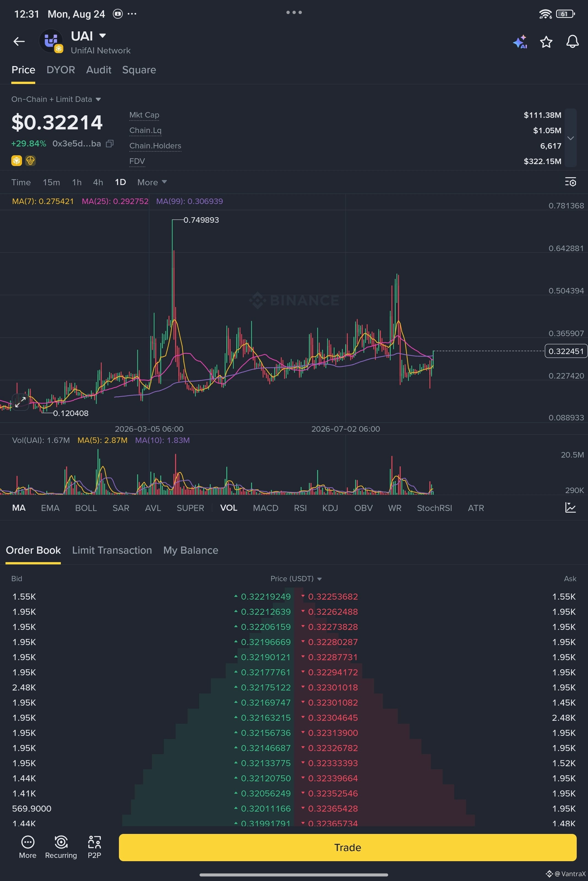Image resolution: width=588 pixels, height=881 pixels.
Task: Tap the Chain.Holders label for info
Action: [x=155, y=146]
